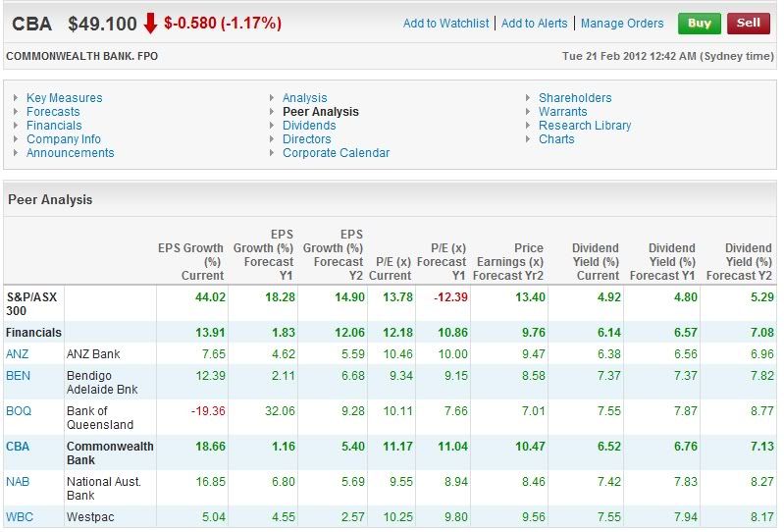Open Charts page
784x532 pixels.
pyautogui.click(x=556, y=139)
